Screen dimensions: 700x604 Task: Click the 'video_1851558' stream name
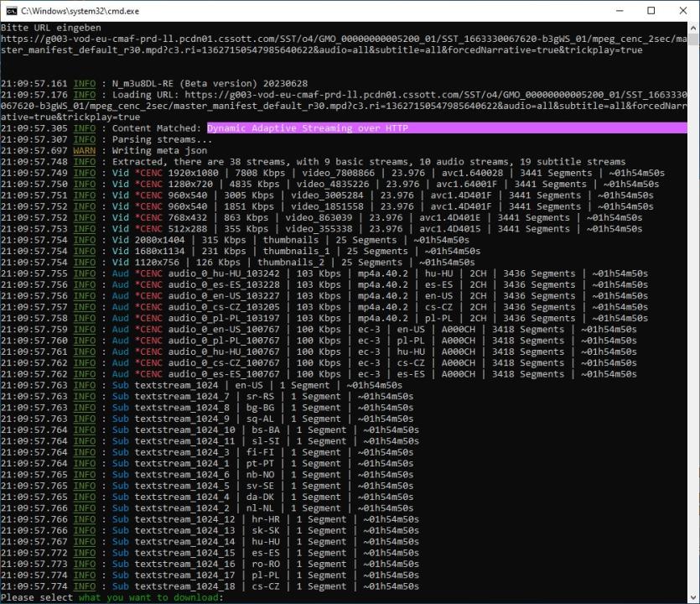[327, 206]
